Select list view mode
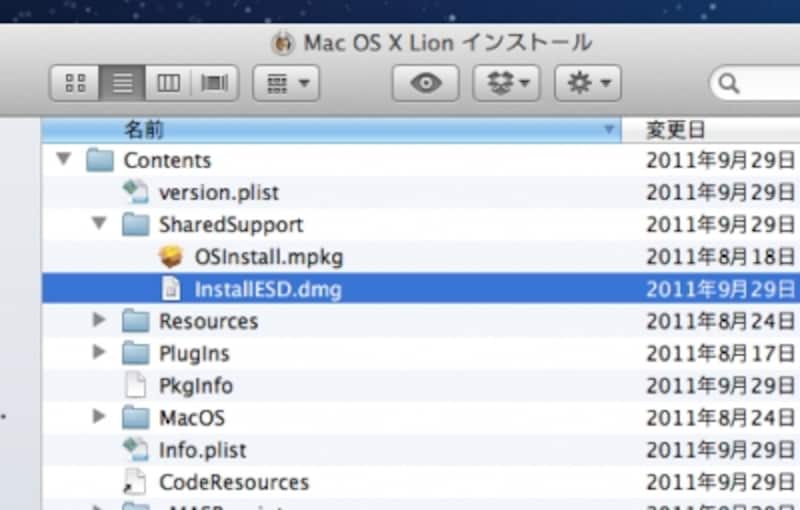Viewport: 800px width, 510px height. [x=122, y=83]
